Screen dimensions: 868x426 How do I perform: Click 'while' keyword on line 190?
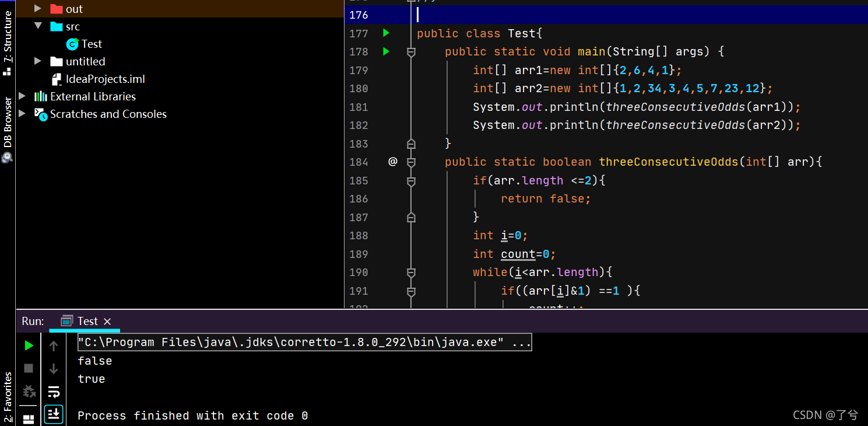tap(490, 272)
